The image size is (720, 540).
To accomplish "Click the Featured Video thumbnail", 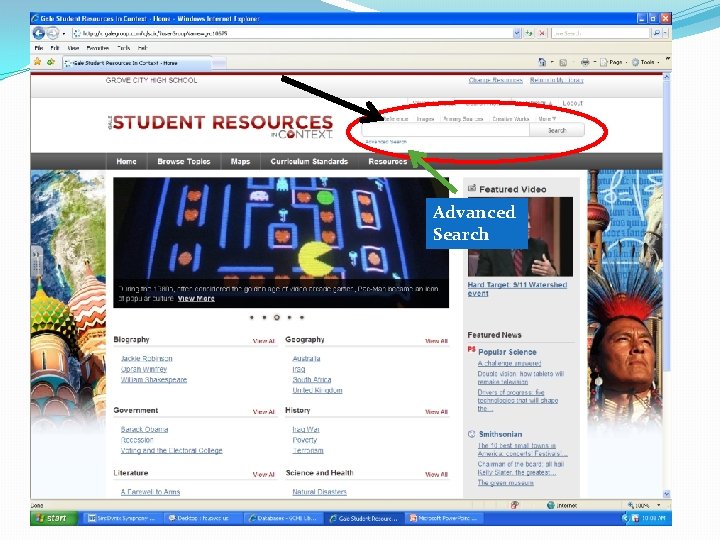I will [520, 236].
